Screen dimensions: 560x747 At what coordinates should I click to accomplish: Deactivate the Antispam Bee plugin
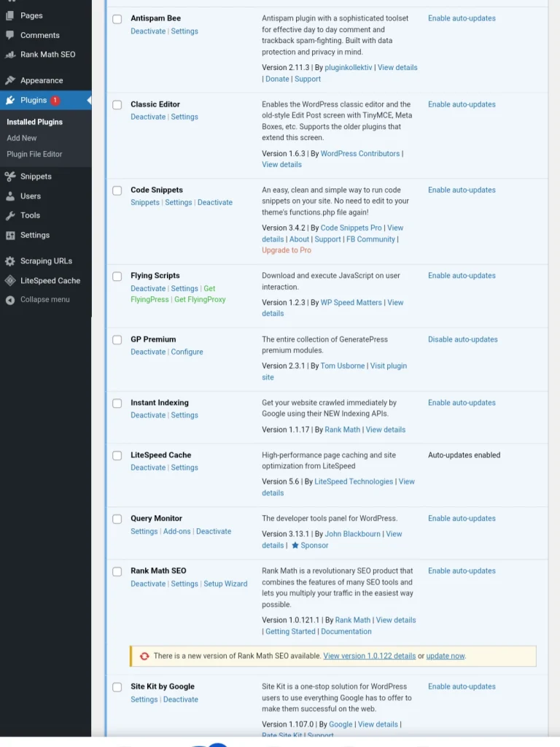click(148, 31)
